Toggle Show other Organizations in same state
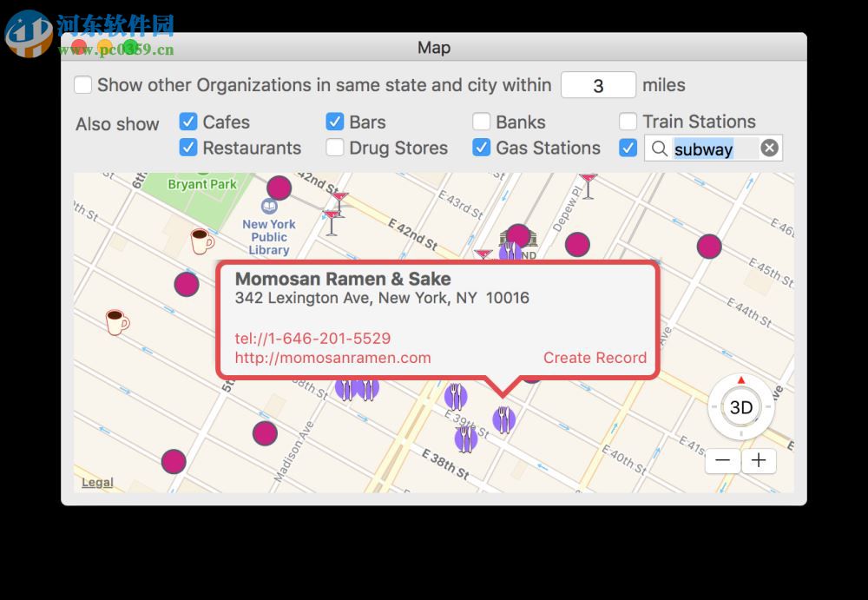 pyautogui.click(x=82, y=85)
